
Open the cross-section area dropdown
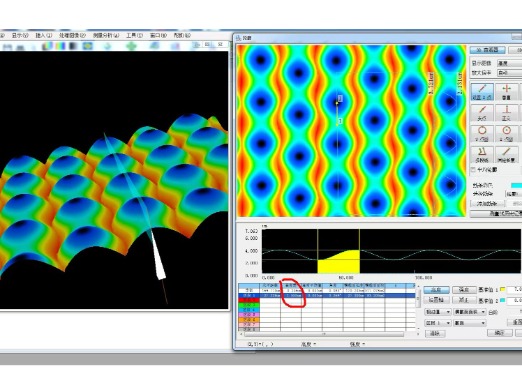470,312
